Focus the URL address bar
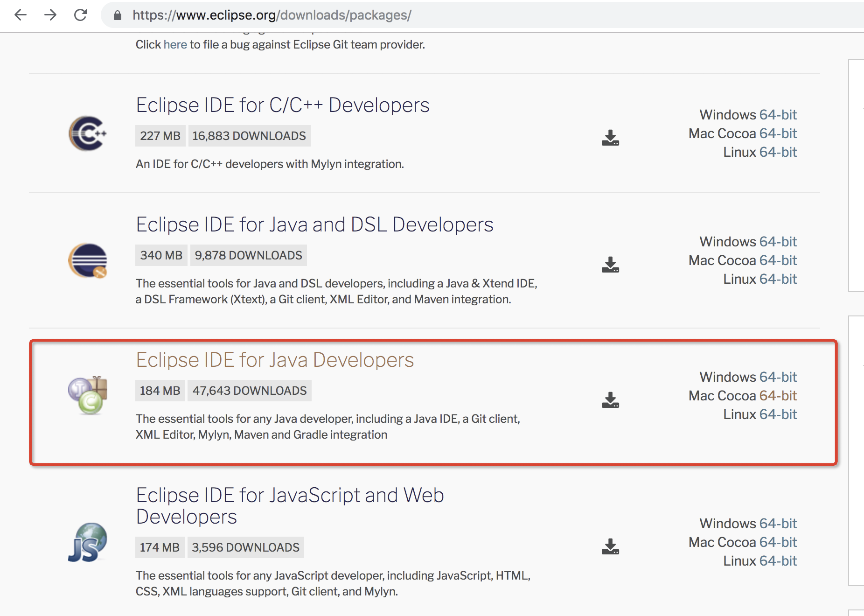 [x=482, y=15]
